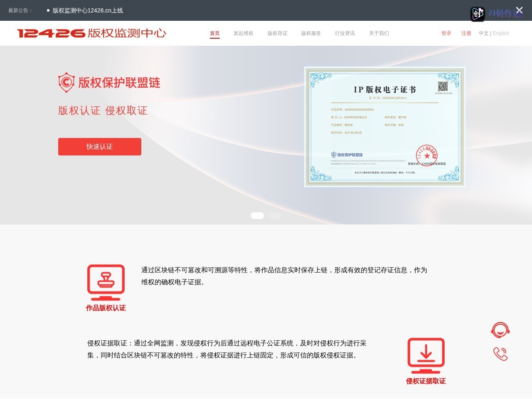This screenshot has height=399, width=532.
Task: Click the paragraph starting 侵权证据取证：通过全网监测
Action: coord(227,349)
